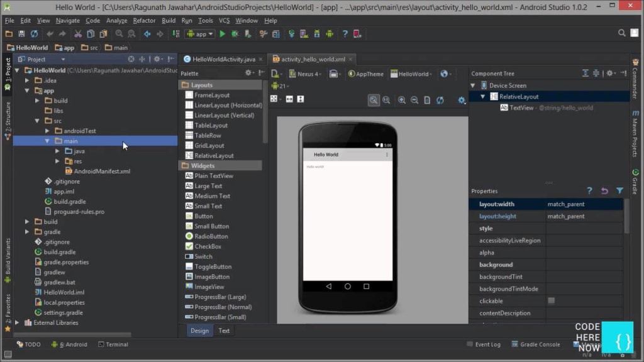Viewport: 644px width, 362px height.
Task: Open the HelloWorld activity dropdown
Action: [x=411, y=74]
